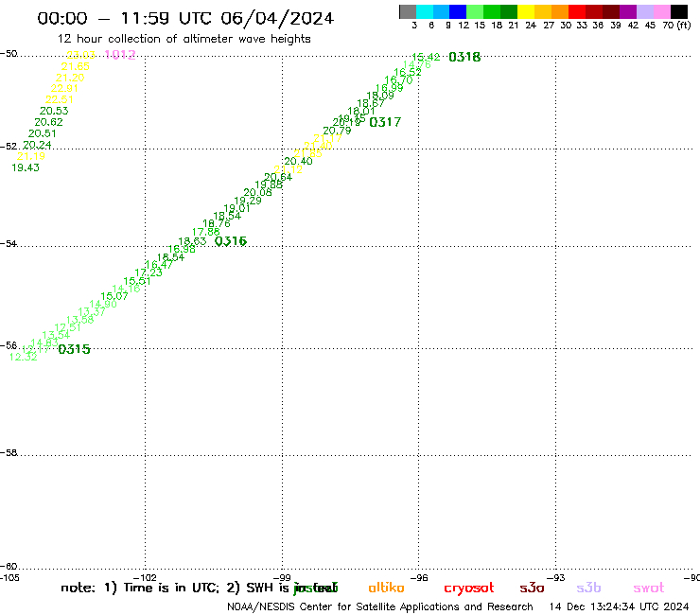This screenshot has width=700, height=615.
Task: Select the s3b satellite legend label
Action: pyautogui.click(x=588, y=588)
